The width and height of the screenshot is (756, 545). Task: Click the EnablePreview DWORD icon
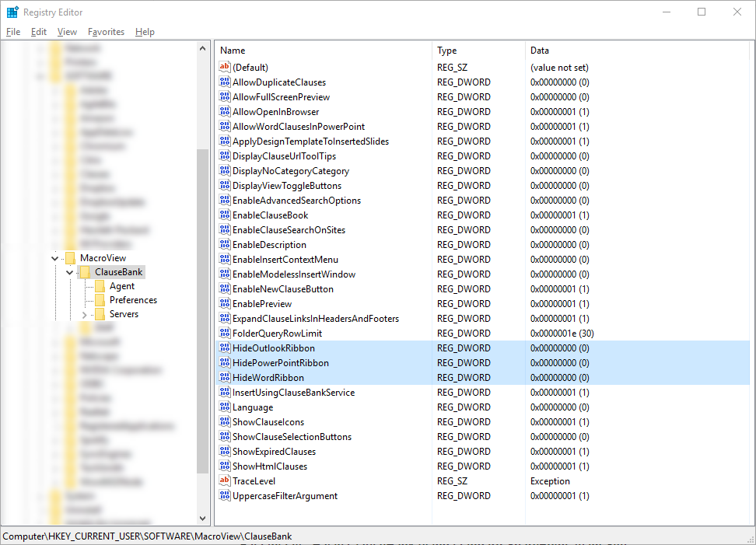[x=224, y=303]
